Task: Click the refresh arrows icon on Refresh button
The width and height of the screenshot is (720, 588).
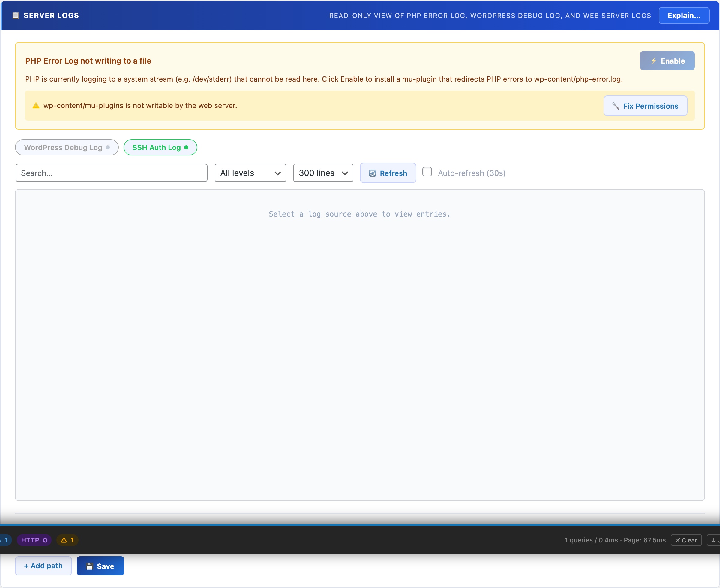Action: click(373, 173)
